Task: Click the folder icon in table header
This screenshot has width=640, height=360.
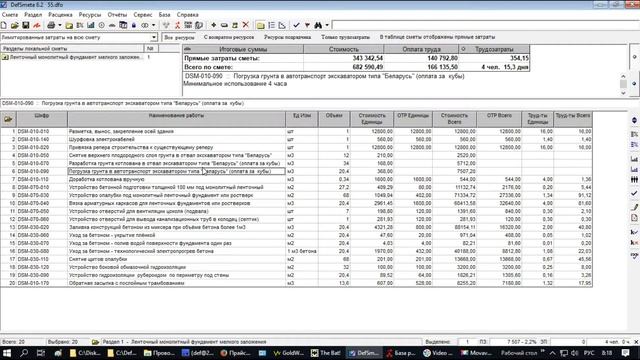Action: click(8, 120)
